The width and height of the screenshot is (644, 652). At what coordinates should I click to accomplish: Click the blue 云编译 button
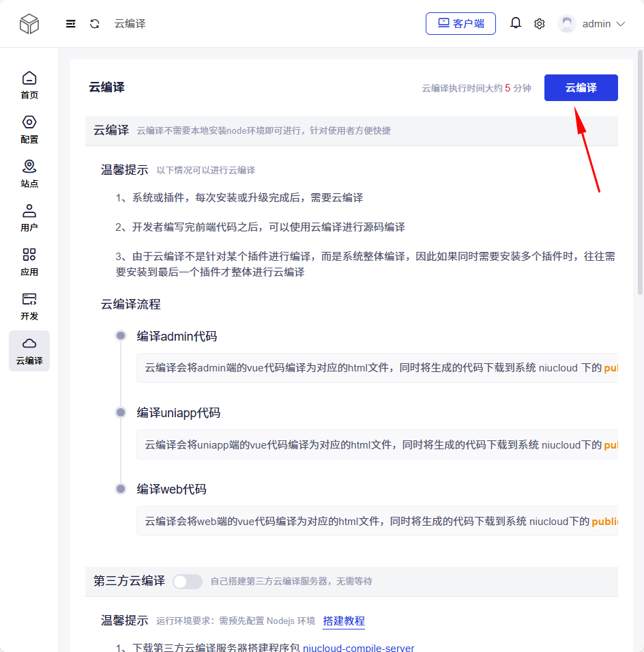(x=581, y=88)
